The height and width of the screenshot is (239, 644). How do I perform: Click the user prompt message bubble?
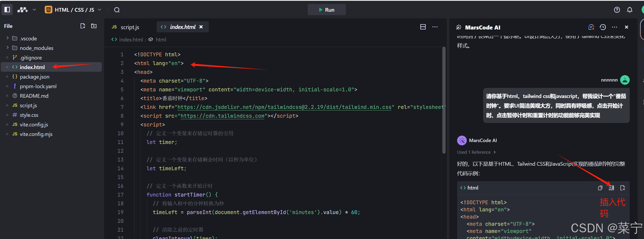[556, 105]
